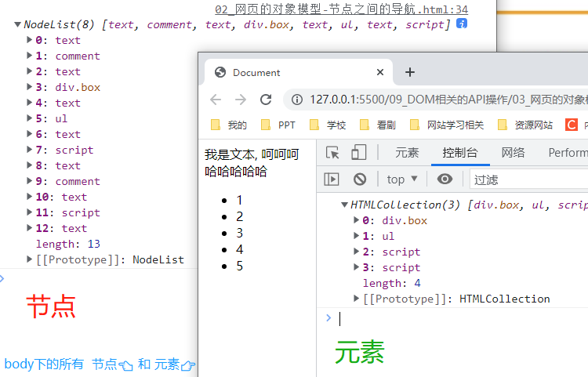The image size is (588, 377).
Task: Switch to the 网络 DevTools tab
Action: coord(513,153)
